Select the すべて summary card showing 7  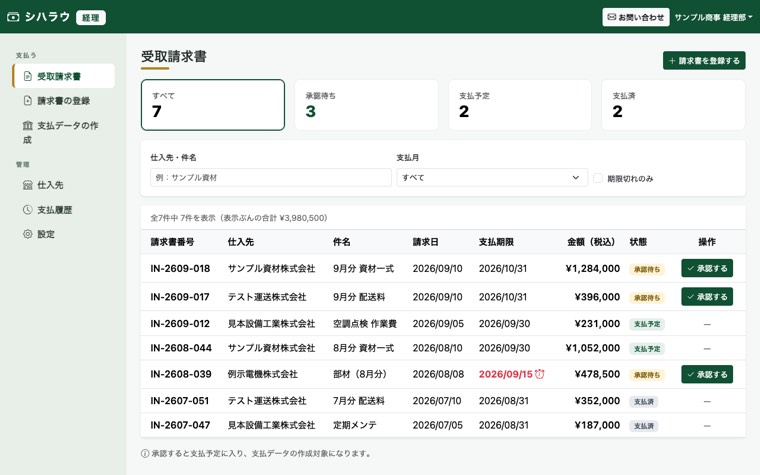pos(213,105)
